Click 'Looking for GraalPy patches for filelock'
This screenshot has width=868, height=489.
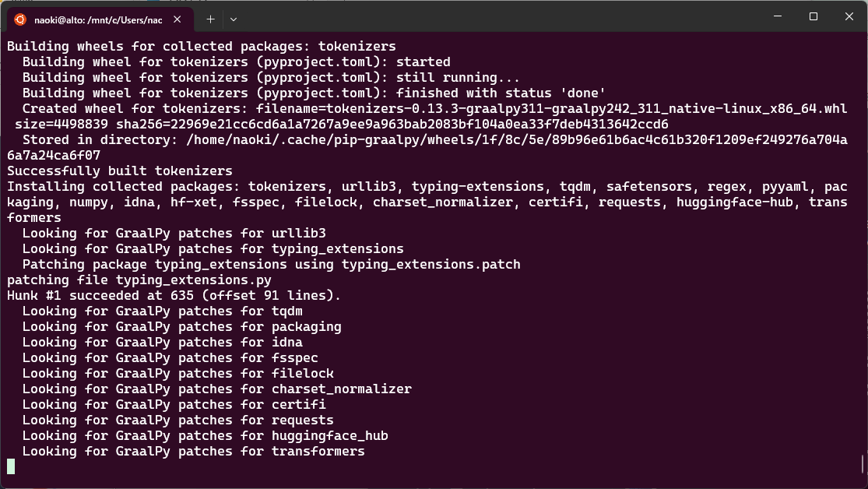point(177,373)
